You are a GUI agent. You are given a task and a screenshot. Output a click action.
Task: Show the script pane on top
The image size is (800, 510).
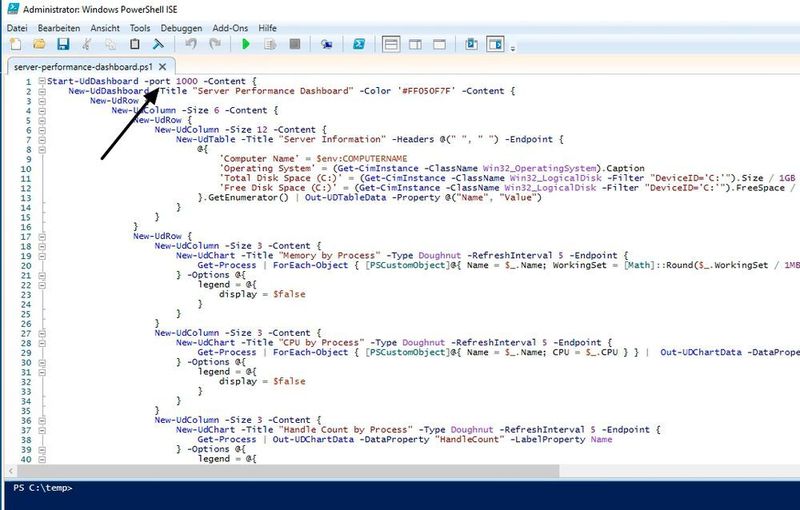[x=391, y=44]
